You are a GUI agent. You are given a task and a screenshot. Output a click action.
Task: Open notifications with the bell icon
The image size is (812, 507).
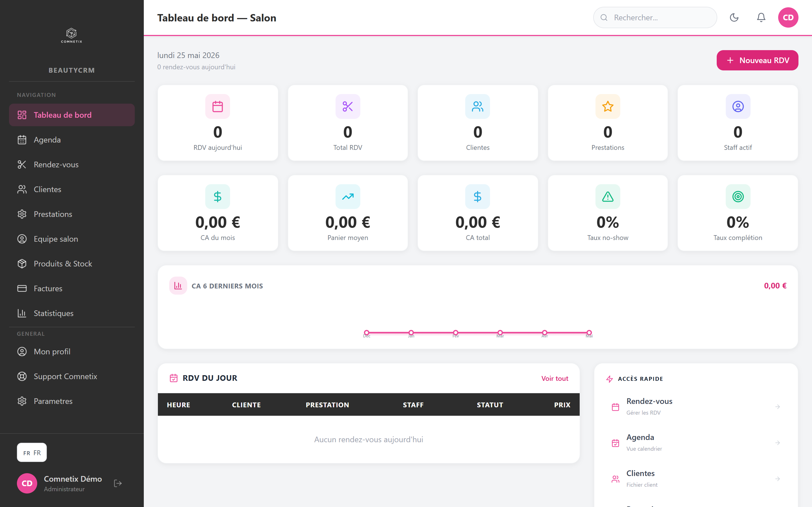(x=761, y=17)
